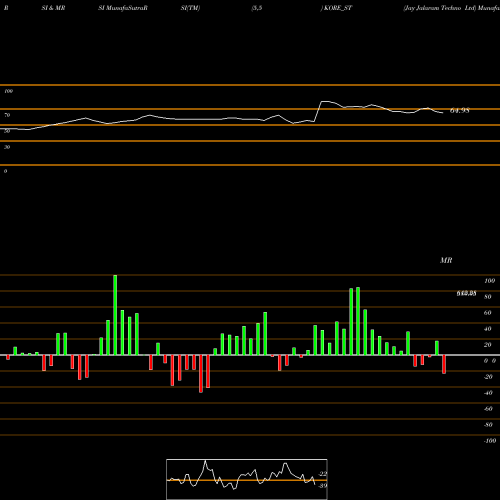
Task: Click the 'SI MunafaSutraR' header text
Action: 123,8
